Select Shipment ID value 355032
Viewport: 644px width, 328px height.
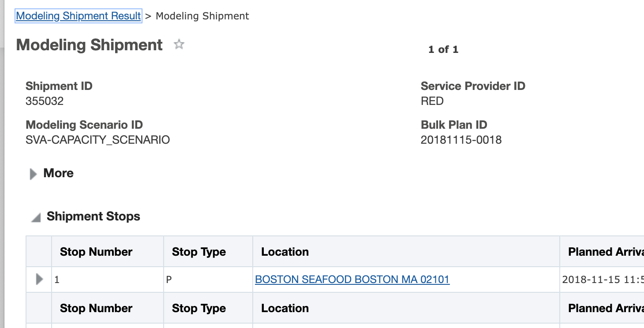point(45,101)
